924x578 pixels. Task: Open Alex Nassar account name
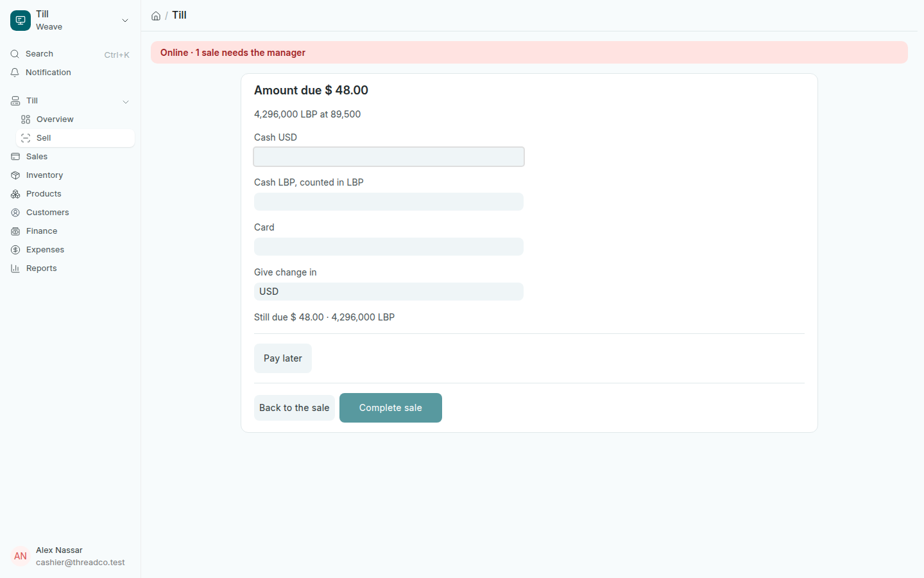[x=59, y=550]
